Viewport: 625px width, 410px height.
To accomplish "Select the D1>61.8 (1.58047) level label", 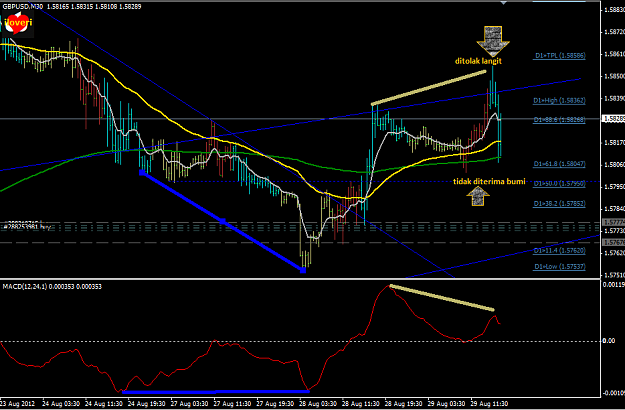I will click(559, 164).
